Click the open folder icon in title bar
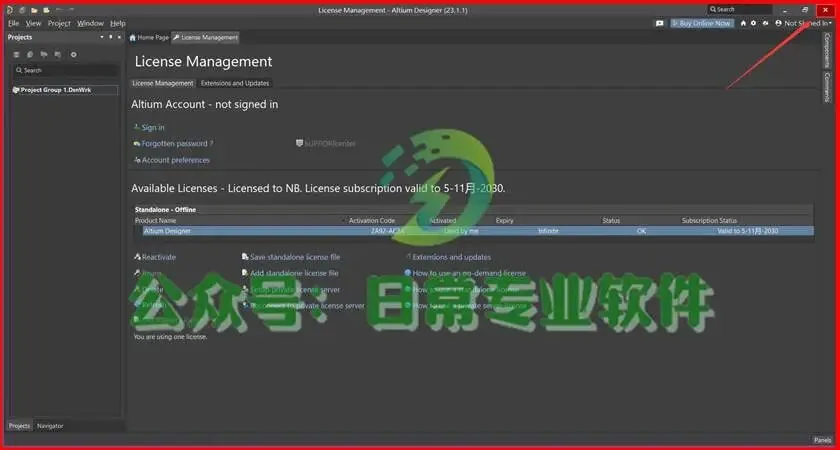Image resolution: width=840 pixels, height=450 pixels. 34,10
